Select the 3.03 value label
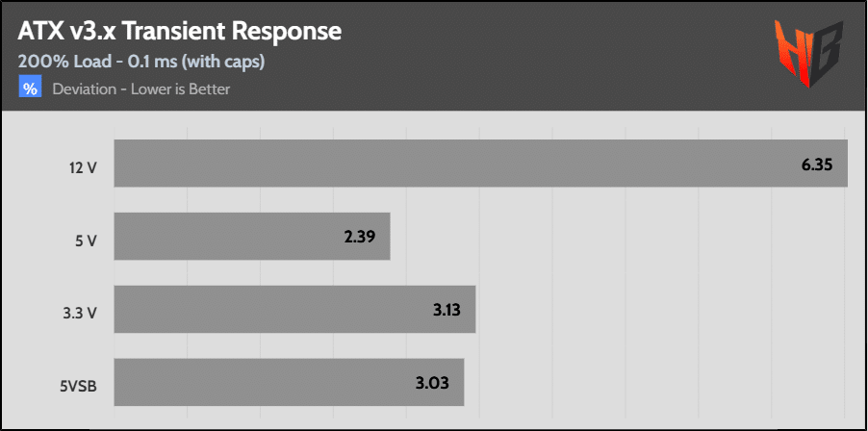This screenshot has width=868, height=431. click(435, 382)
